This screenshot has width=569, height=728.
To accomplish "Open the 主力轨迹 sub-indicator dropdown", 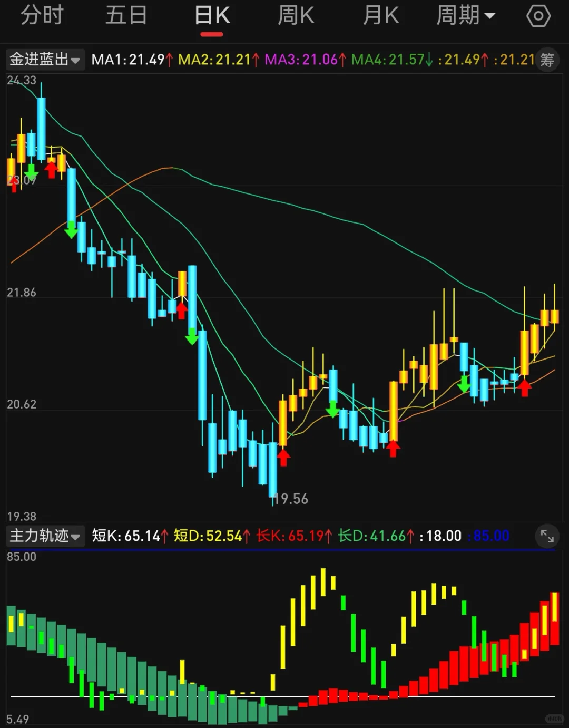I will pos(45,536).
